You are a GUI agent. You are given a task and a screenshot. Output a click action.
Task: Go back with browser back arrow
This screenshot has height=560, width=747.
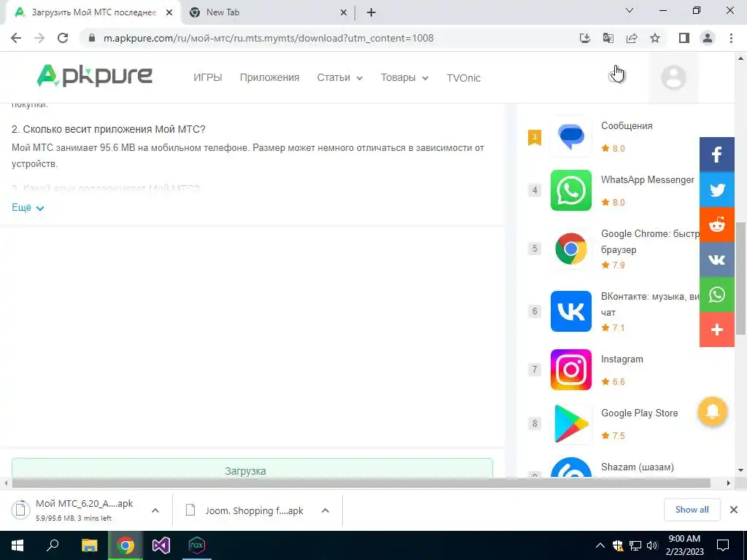click(16, 38)
